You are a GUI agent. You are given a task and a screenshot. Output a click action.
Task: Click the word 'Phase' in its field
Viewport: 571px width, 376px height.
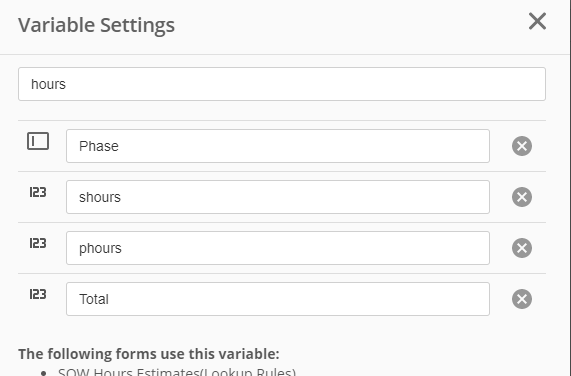coord(99,146)
